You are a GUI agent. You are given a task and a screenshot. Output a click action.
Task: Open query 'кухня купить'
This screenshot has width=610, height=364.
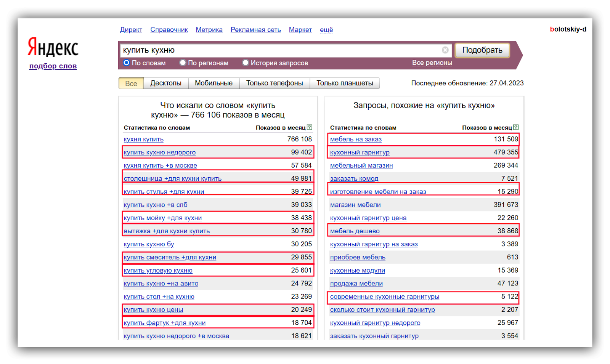tap(144, 140)
